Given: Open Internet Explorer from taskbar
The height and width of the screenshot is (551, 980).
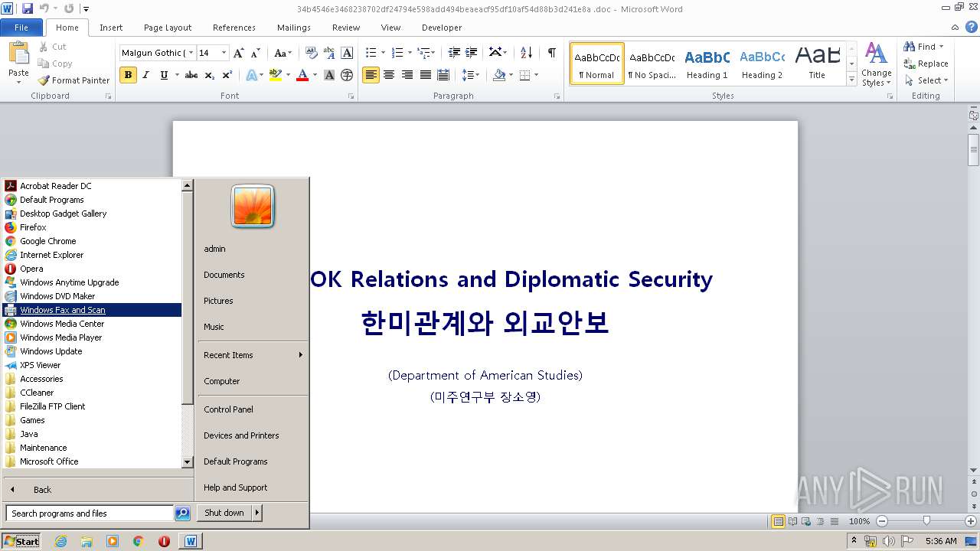Looking at the screenshot, I should [60, 541].
